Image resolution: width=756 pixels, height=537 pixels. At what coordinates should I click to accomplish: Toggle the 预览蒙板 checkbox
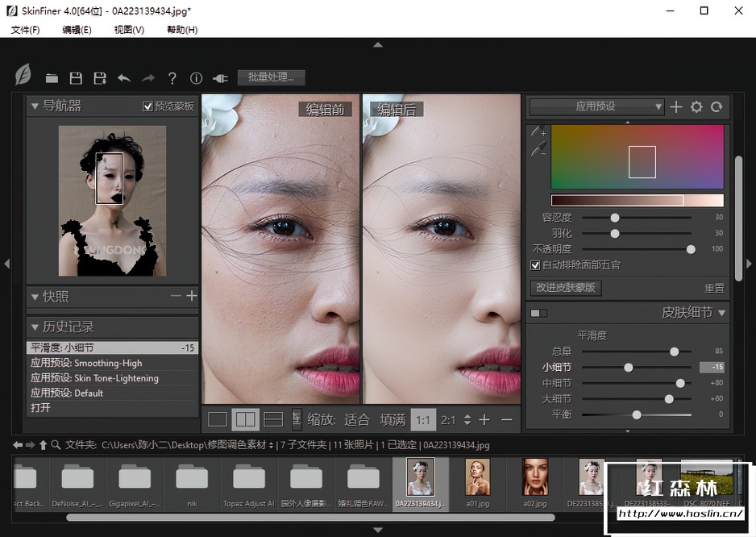pyautogui.click(x=147, y=106)
